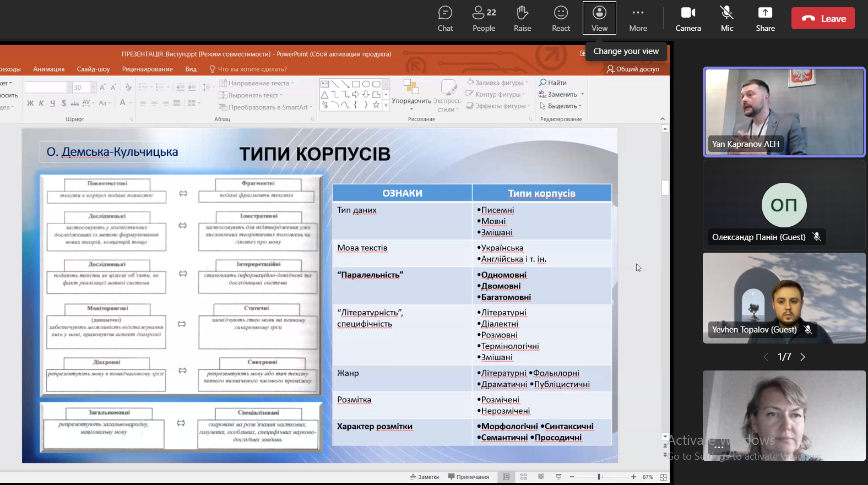Click the Общий доступ button
The width and height of the screenshot is (868, 485).
tap(633, 69)
